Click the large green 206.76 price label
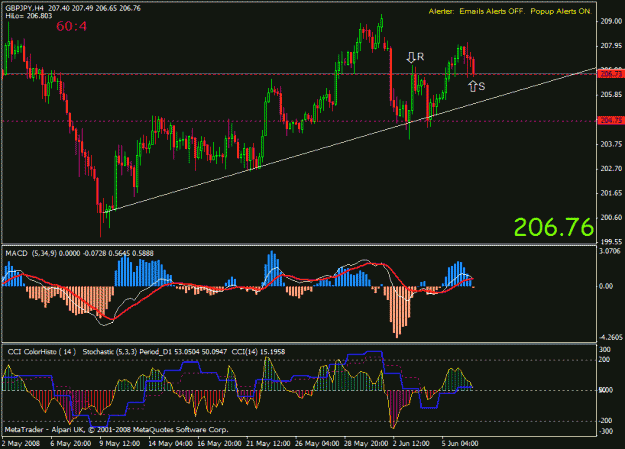Viewport: 625px width, 449px height. (554, 227)
